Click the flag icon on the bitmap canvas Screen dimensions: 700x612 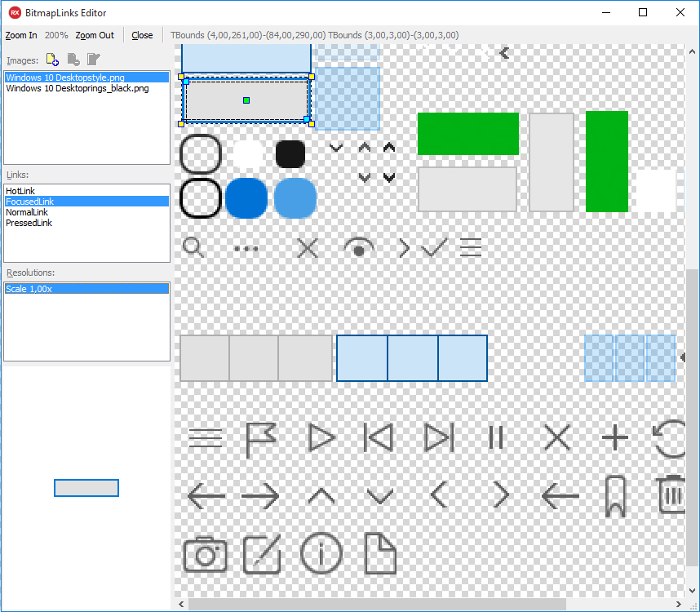261,439
